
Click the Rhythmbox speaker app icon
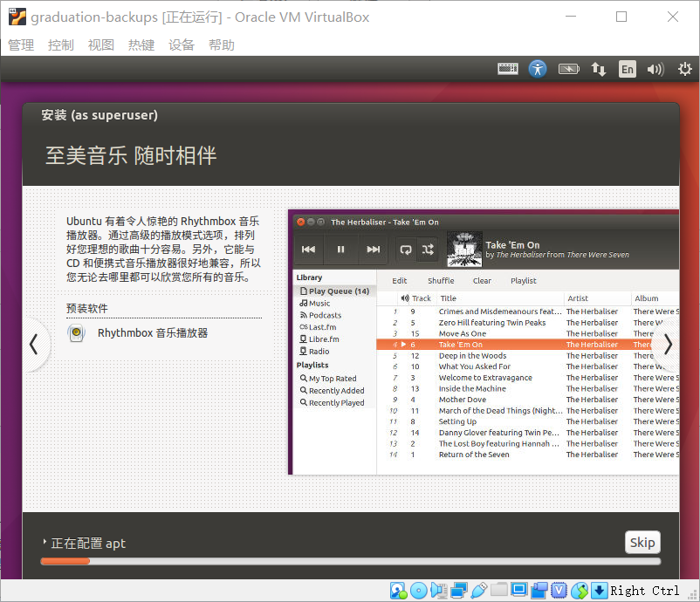76,333
